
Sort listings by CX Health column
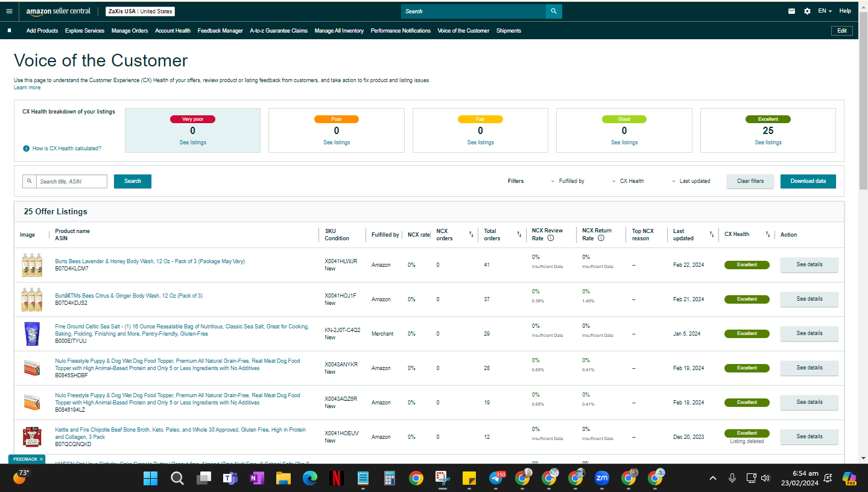point(768,234)
